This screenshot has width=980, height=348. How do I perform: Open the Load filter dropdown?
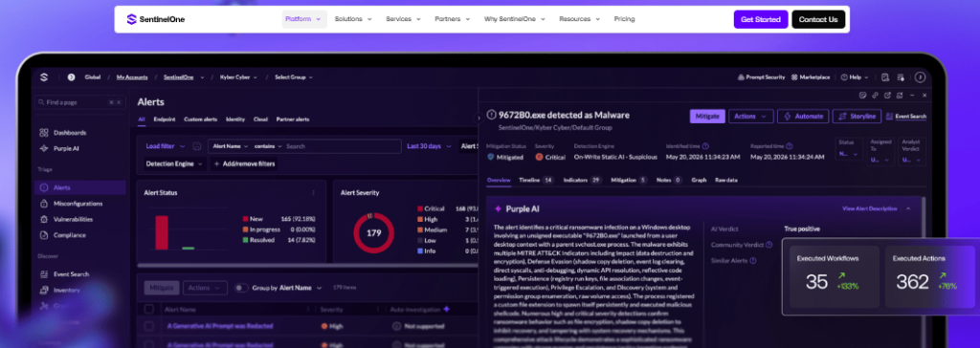tap(165, 146)
